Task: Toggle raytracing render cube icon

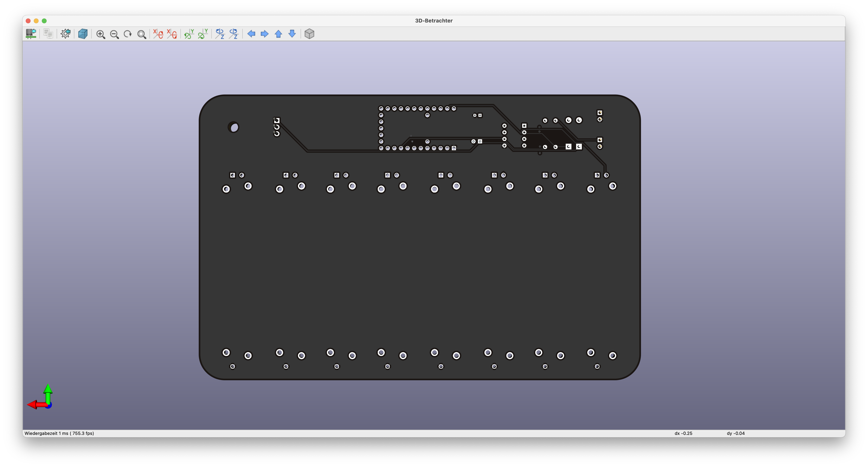Action: point(83,34)
